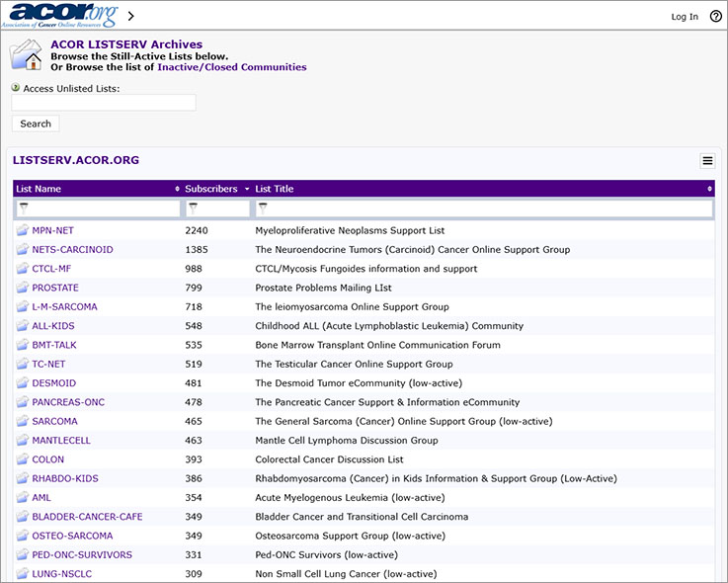
Task: Click the folder icon for TC-NET
Action: tap(23, 364)
